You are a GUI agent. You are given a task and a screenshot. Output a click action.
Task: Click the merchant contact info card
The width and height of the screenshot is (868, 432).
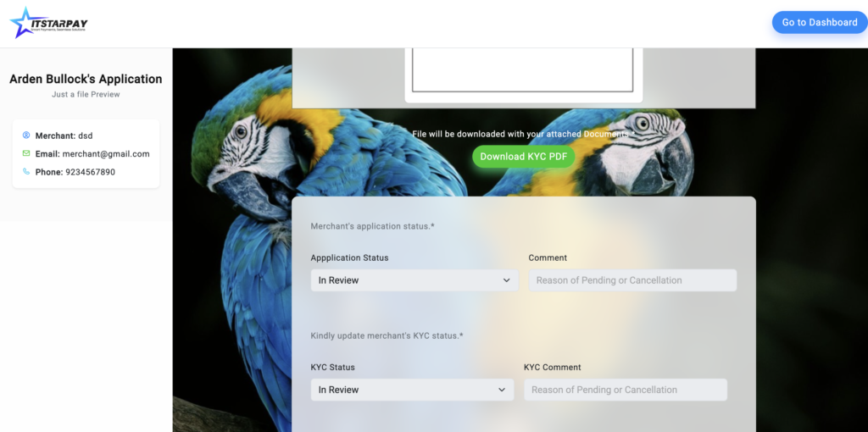point(86,154)
